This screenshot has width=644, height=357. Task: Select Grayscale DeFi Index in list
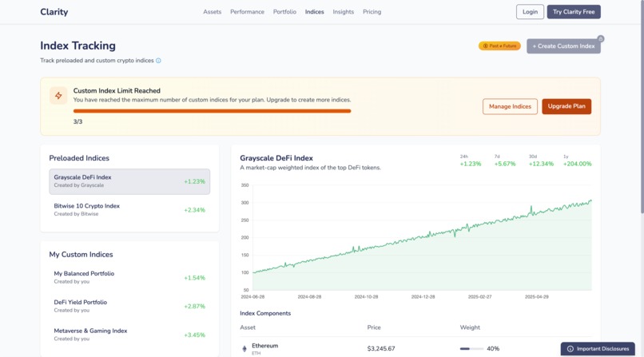pyautogui.click(x=129, y=181)
